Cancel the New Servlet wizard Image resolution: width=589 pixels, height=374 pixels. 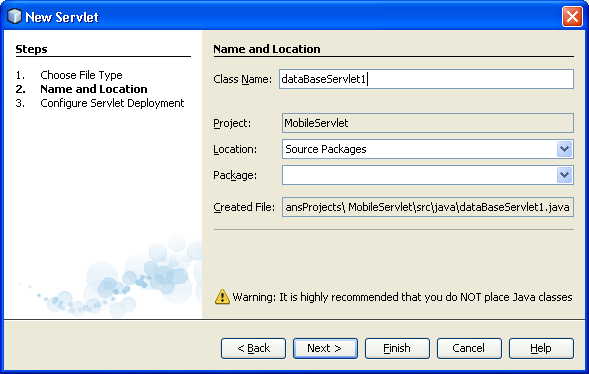pos(469,348)
